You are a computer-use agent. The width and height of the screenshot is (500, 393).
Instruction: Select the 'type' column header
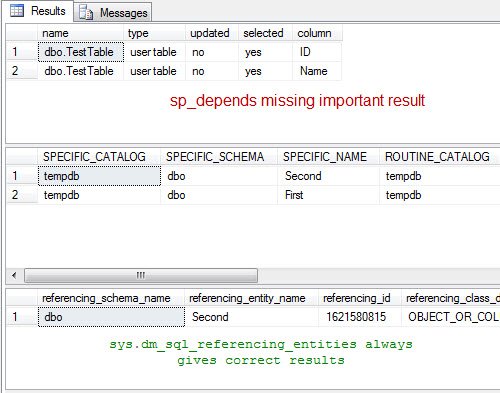(155, 33)
